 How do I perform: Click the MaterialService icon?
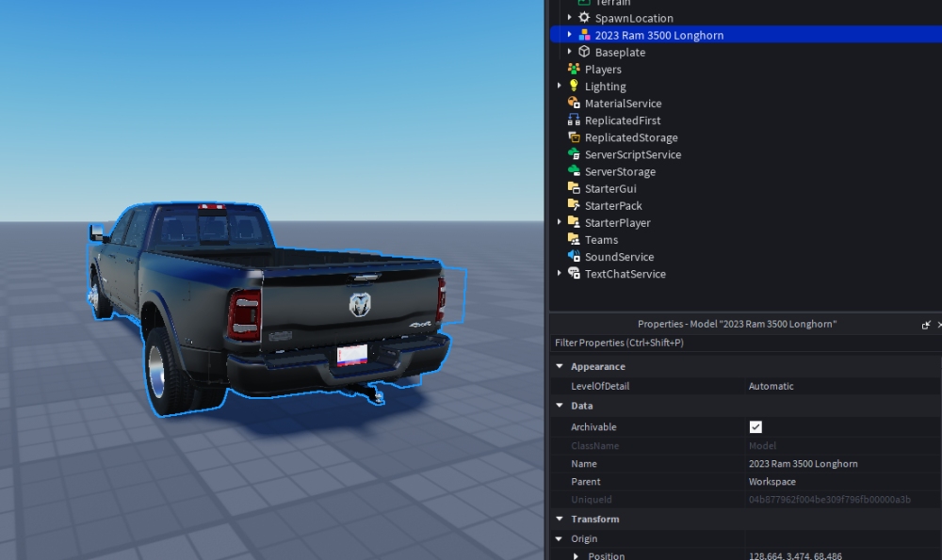point(574,104)
